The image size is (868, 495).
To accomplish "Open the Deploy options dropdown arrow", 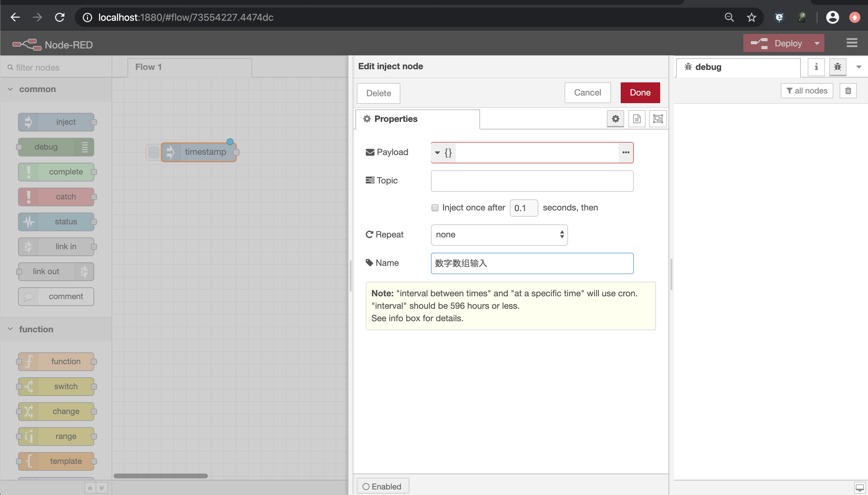I will 817,43.
